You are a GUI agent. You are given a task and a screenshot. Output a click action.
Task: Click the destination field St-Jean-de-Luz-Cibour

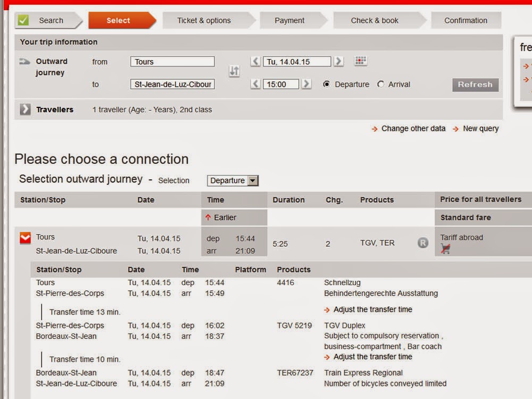coord(172,84)
